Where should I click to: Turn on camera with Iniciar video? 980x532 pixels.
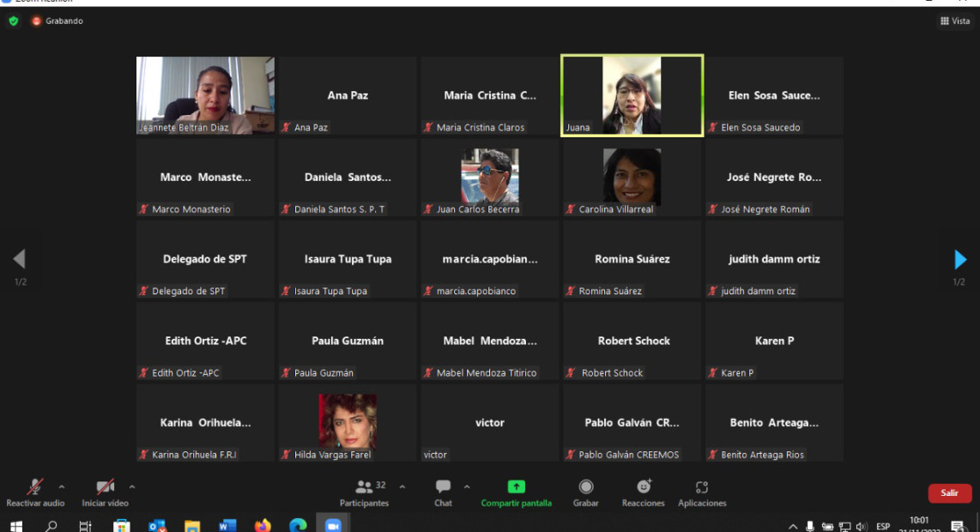coord(106,487)
